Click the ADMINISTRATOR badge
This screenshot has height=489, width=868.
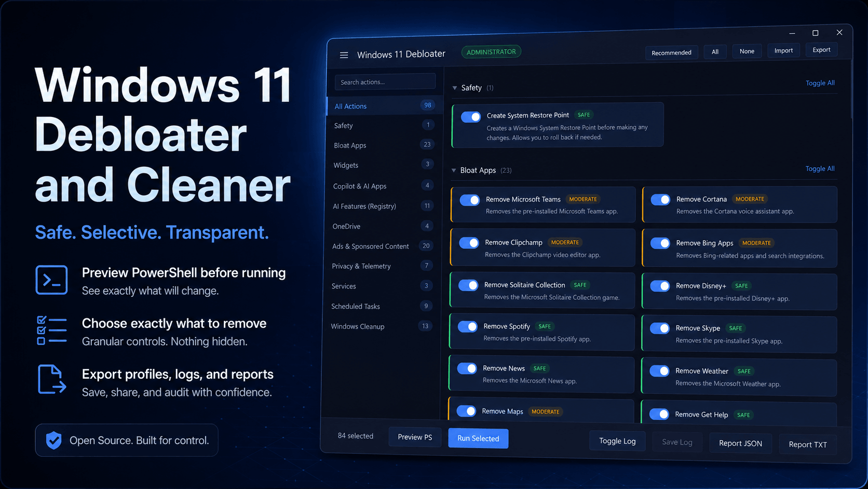[x=491, y=52]
